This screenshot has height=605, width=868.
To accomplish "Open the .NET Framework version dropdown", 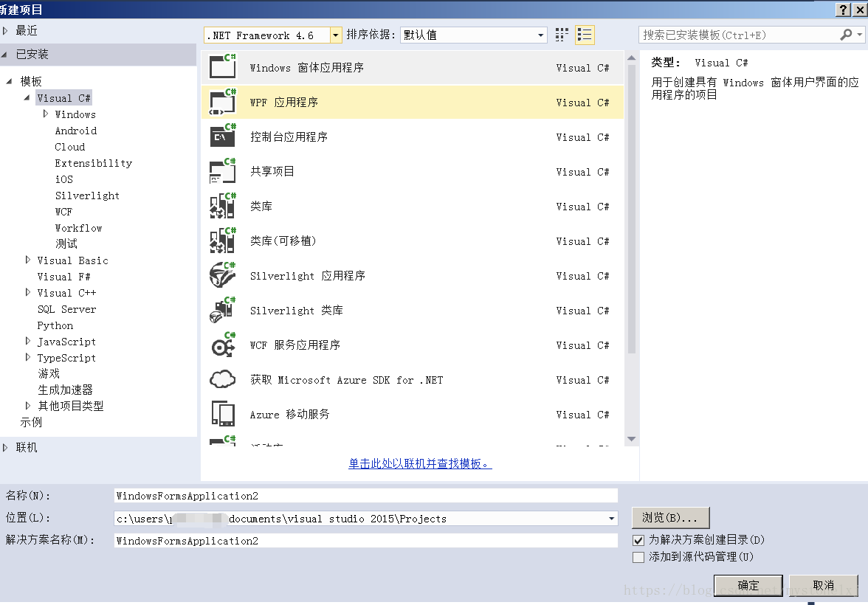I will 335,35.
